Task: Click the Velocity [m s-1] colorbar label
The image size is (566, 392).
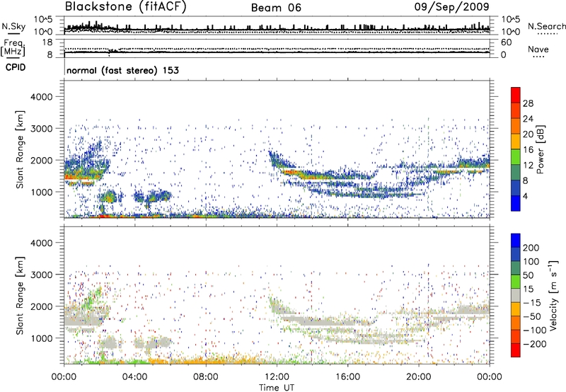Action: pos(553,295)
